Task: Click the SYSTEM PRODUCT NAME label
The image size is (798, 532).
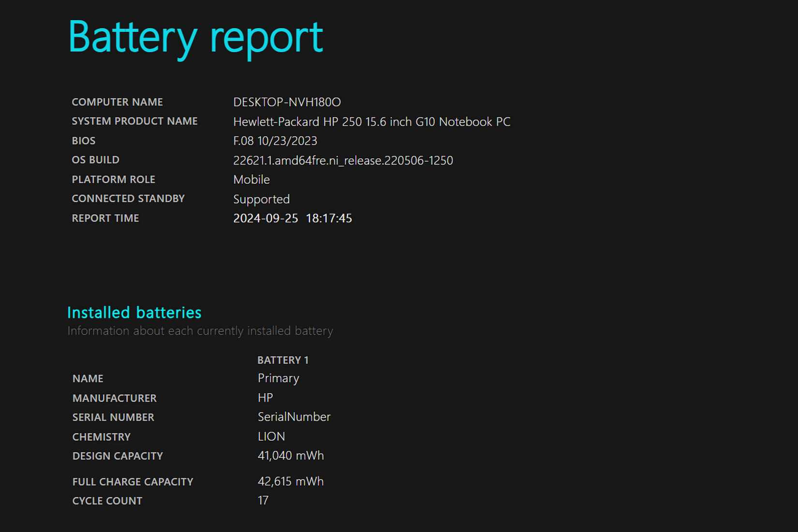Action: tap(134, 121)
